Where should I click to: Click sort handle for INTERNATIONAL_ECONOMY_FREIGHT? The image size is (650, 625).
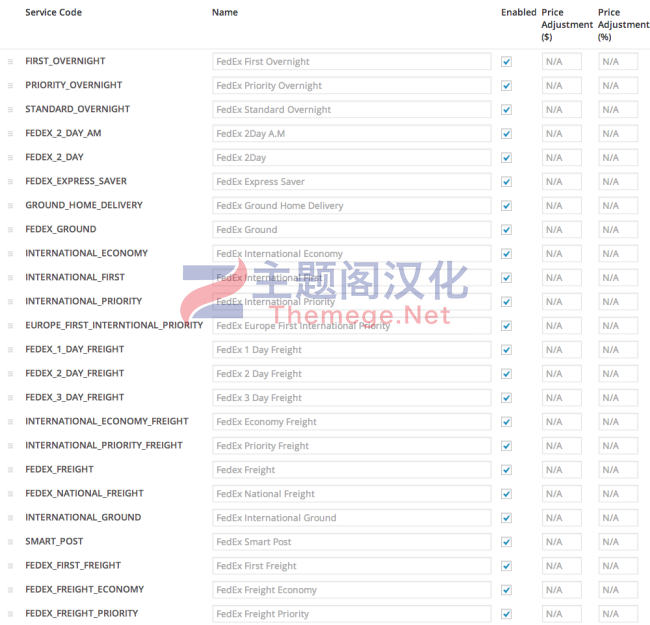pyautogui.click(x=10, y=422)
